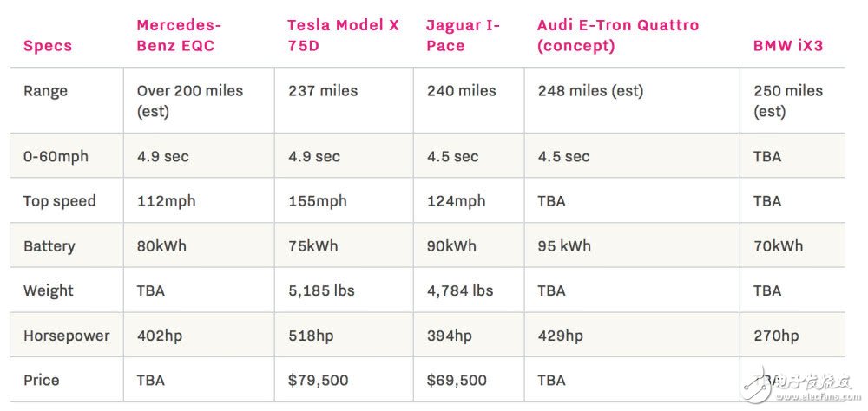Click the Audi E-Tron Quattro header
Viewport: 868px width, 411px height.
point(616,36)
